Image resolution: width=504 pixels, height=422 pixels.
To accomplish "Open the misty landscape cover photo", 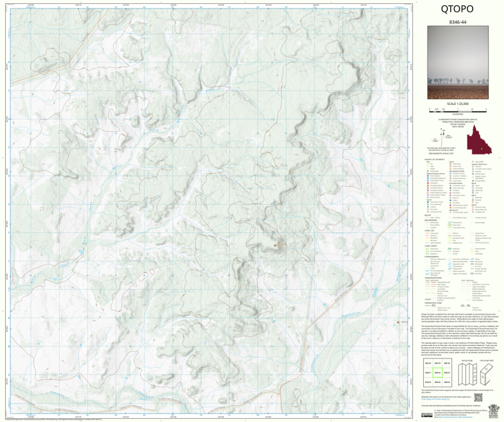I will click(457, 62).
